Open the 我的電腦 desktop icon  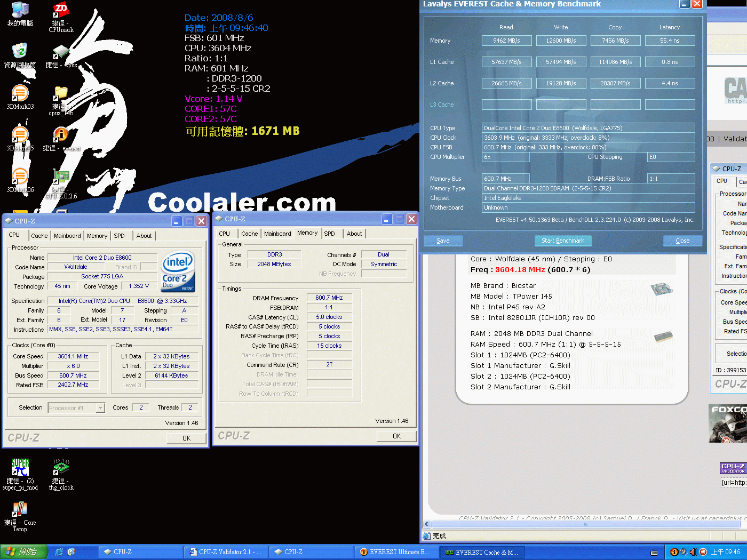pyautogui.click(x=20, y=14)
